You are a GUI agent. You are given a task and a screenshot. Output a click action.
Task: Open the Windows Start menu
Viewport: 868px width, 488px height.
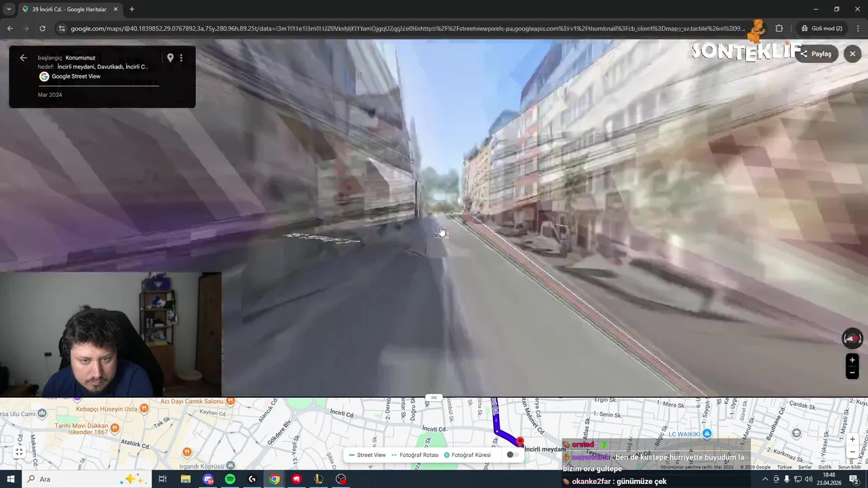tap(10, 479)
